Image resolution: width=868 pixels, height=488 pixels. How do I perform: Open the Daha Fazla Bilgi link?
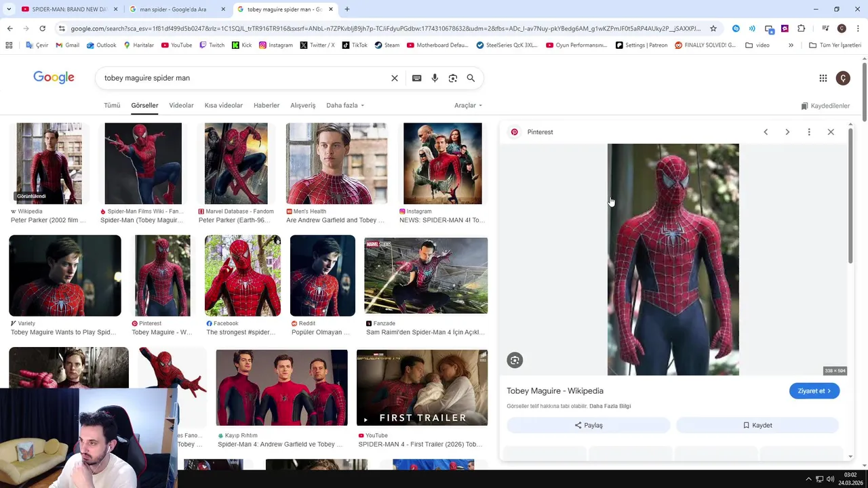[x=610, y=406]
